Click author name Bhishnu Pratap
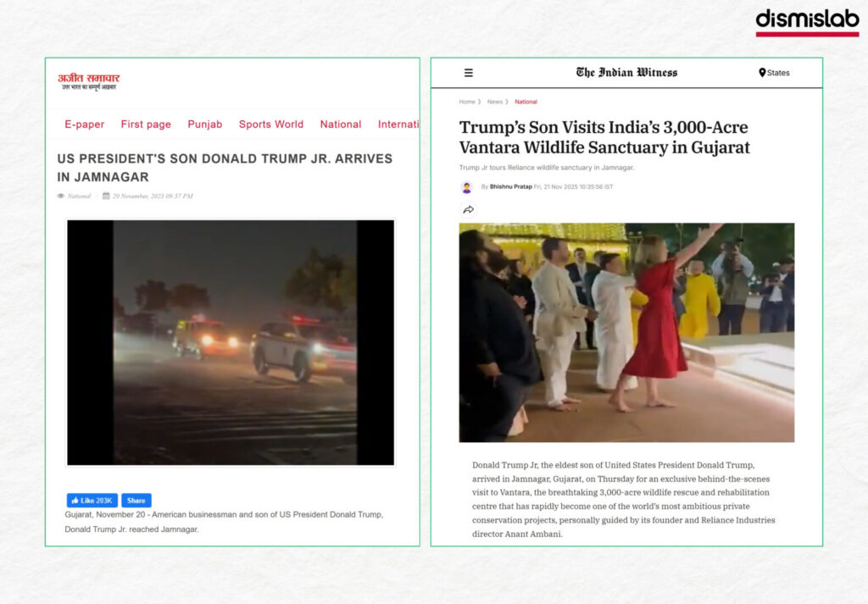 510,187
